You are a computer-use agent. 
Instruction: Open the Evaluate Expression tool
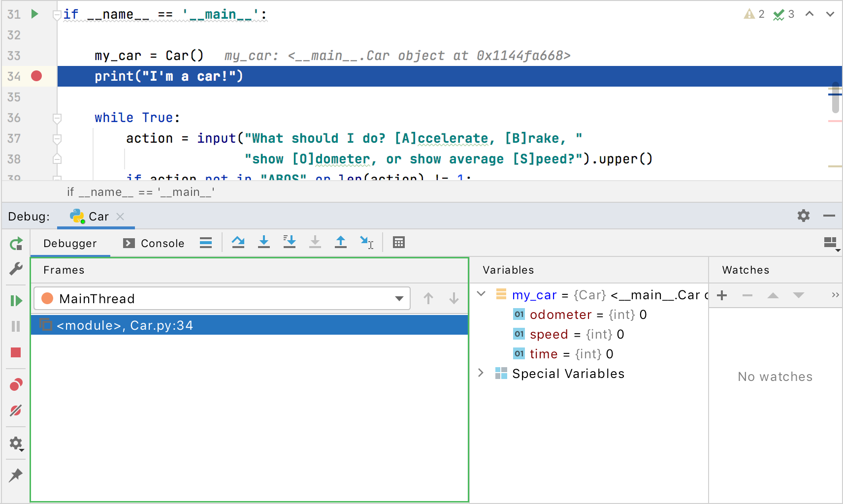[x=398, y=242]
